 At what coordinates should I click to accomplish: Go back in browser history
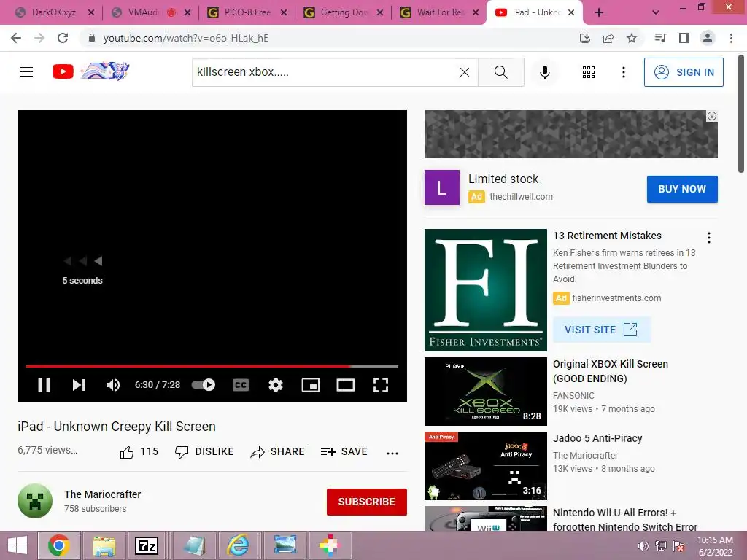[x=16, y=38]
